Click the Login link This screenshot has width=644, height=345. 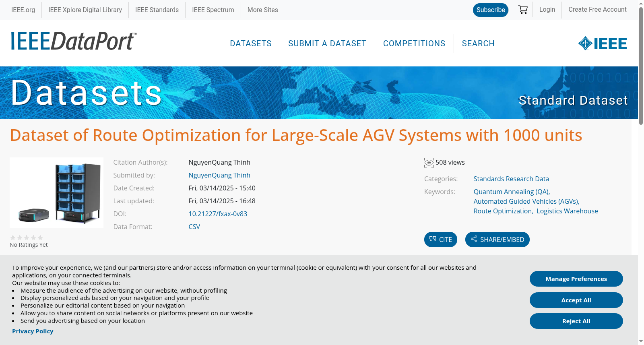tap(547, 9)
